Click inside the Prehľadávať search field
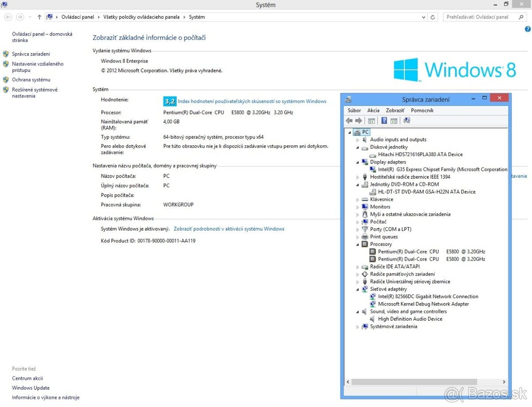Screen dimensions: 532x407 coord(479,16)
